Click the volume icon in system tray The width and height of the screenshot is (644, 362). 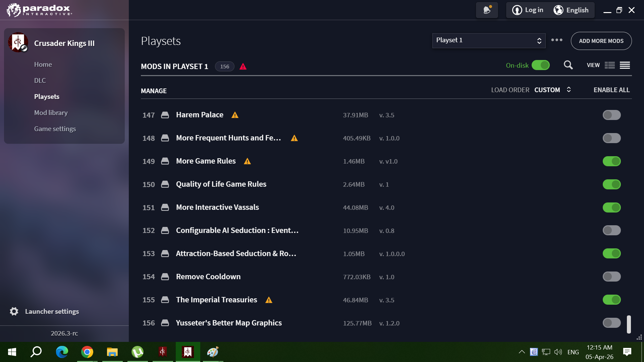point(558,352)
